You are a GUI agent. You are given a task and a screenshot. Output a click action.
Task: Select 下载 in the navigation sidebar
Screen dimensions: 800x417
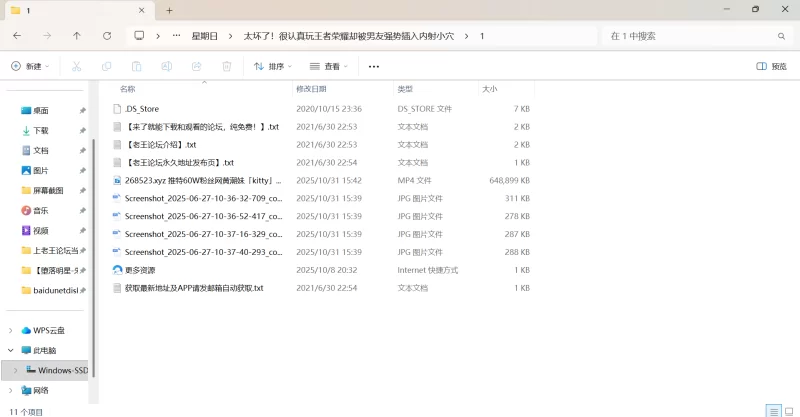point(41,130)
